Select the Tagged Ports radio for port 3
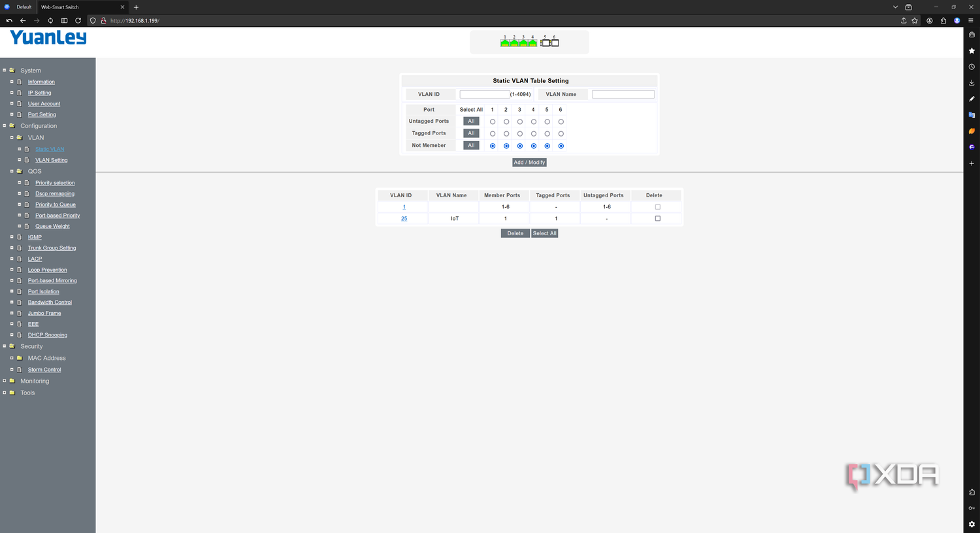The height and width of the screenshot is (533, 980). 520,134
